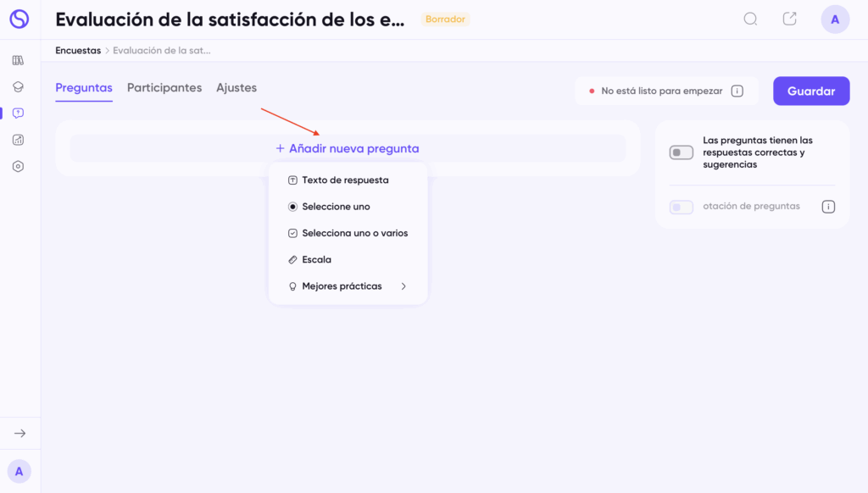Go to the Encuestas breadcrumb link

(78, 51)
